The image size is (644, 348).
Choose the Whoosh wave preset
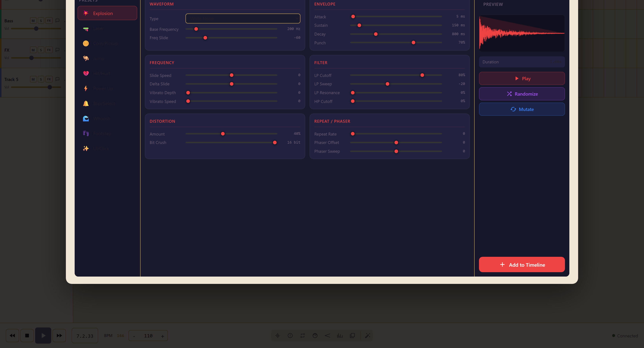tap(107, 119)
